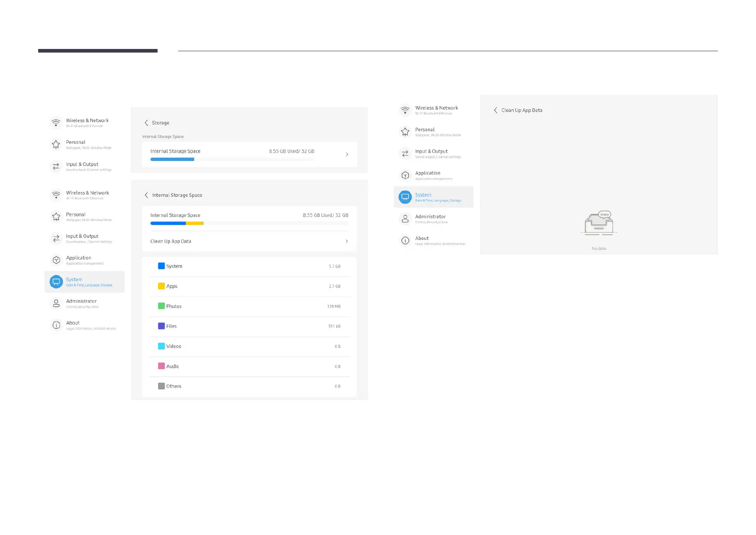Viewport: 756px width, 535px height.
Task: Click the empty box 'No data' icon
Action: pyautogui.click(x=598, y=223)
